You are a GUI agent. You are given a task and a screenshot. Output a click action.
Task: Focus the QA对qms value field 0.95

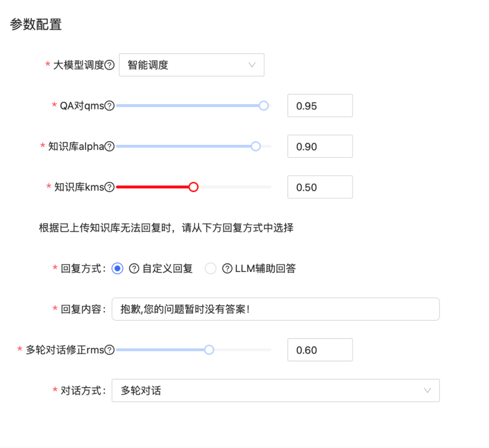[x=320, y=106]
